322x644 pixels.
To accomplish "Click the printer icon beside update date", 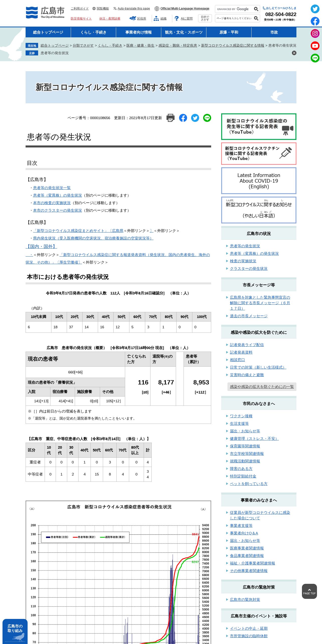I will (x=171, y=118).
